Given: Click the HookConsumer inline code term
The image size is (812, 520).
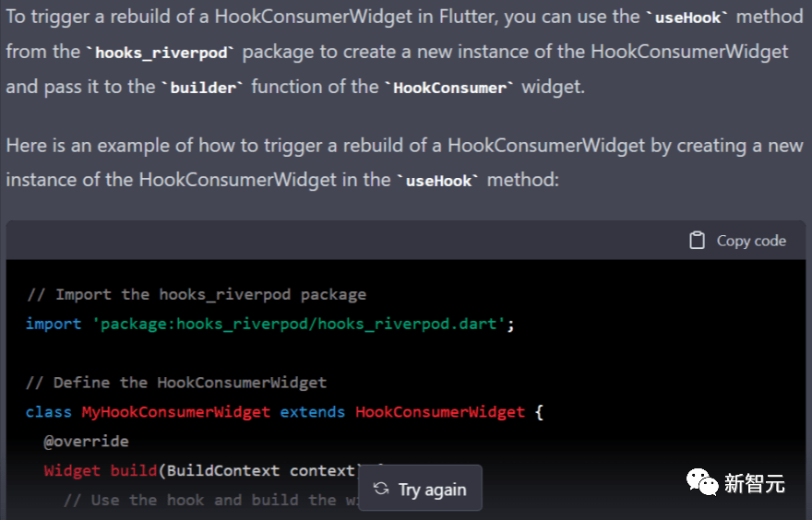Looking at the screenshot, I should click(x=449, y=88).
